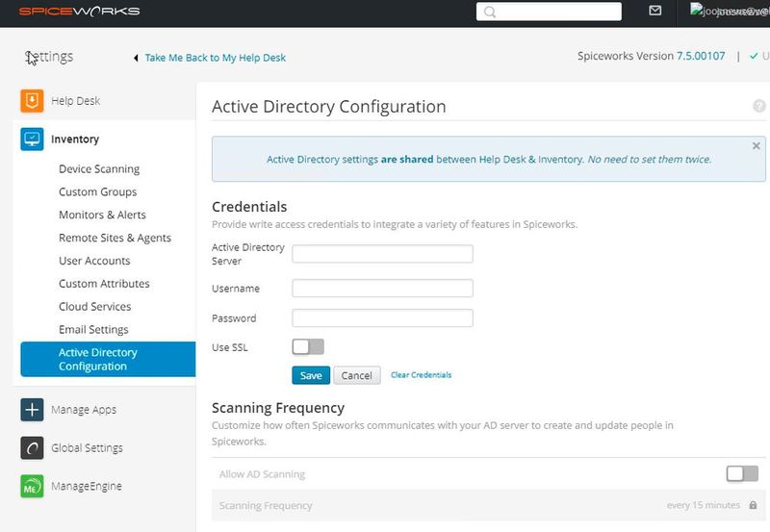Open Help Desk settings section

76,101
